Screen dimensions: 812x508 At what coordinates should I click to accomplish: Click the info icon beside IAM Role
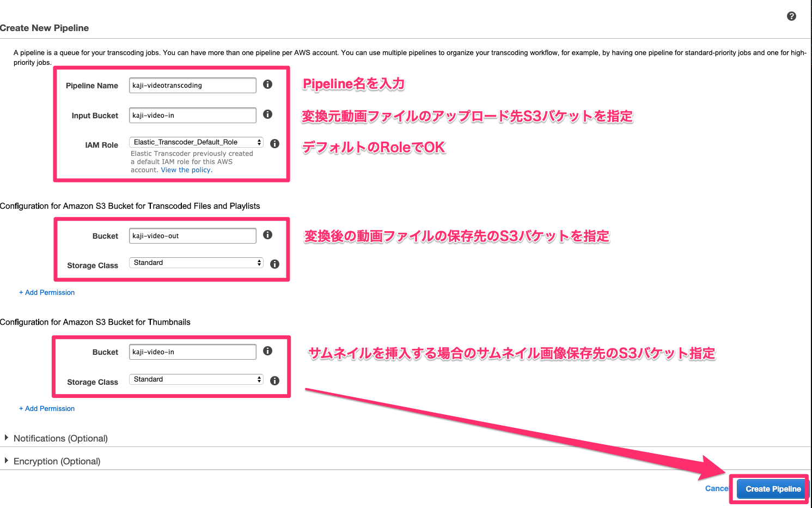click(274, 143)
